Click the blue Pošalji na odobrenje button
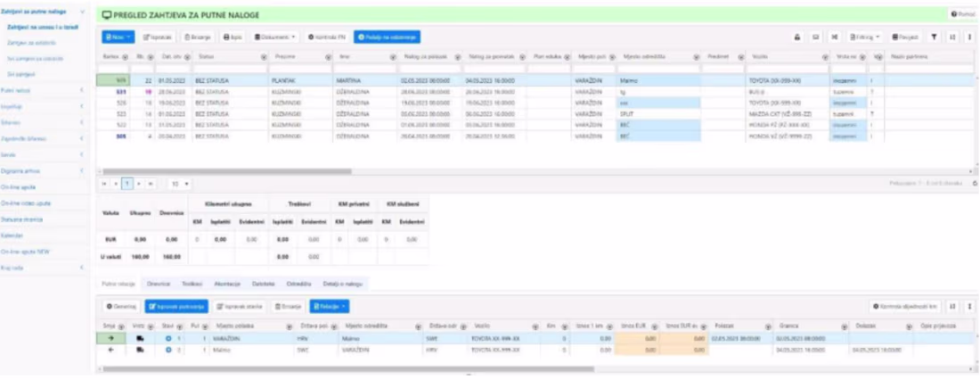Image resolution: width=980 pixels, height=380 pixels. click(x=387, y=37)
